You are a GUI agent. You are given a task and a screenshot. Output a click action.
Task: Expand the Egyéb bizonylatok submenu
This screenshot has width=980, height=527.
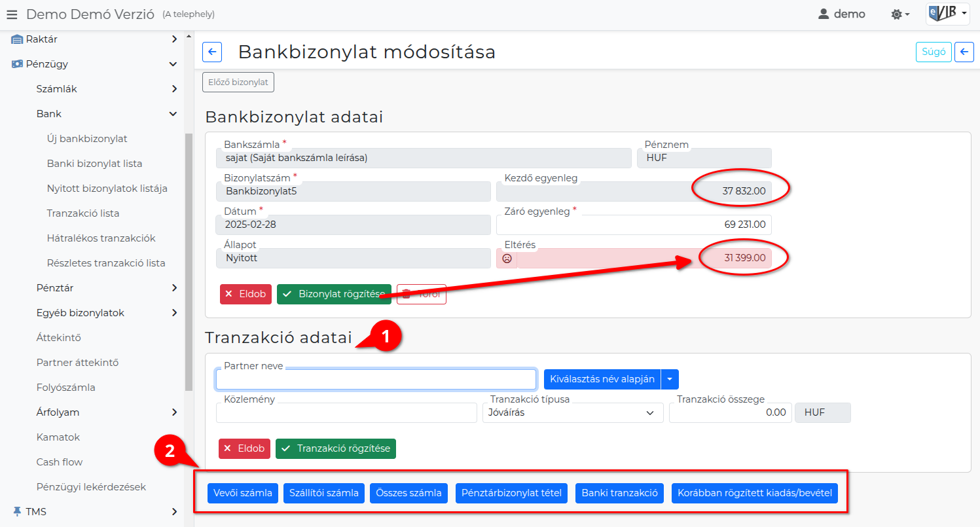click(x=174, y=313)
